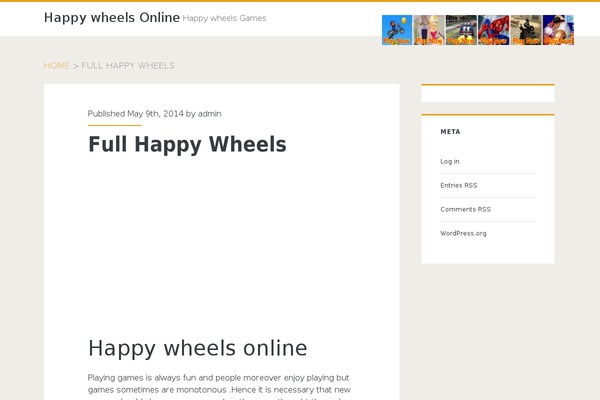Click the Published May 9th, 2014 date
600x400 pixels.
pos(135,114)
